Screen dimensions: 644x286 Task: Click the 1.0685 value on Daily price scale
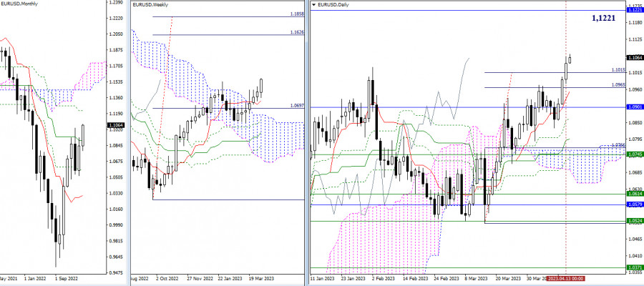635,173
